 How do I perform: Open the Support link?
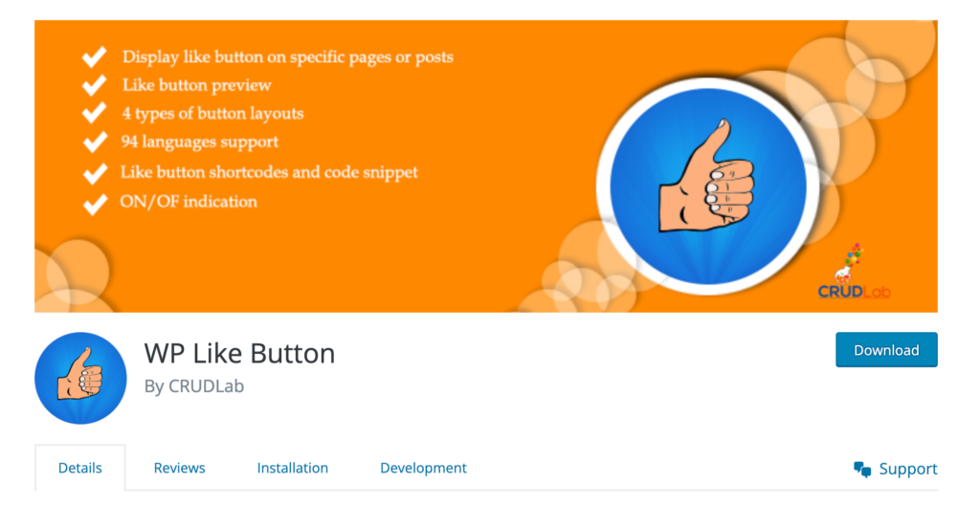(896, 469)
